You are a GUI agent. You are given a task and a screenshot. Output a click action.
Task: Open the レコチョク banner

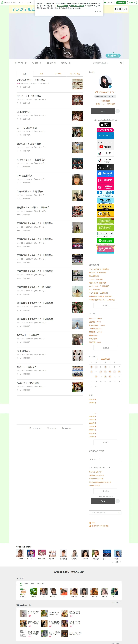(x=105, y=130)
